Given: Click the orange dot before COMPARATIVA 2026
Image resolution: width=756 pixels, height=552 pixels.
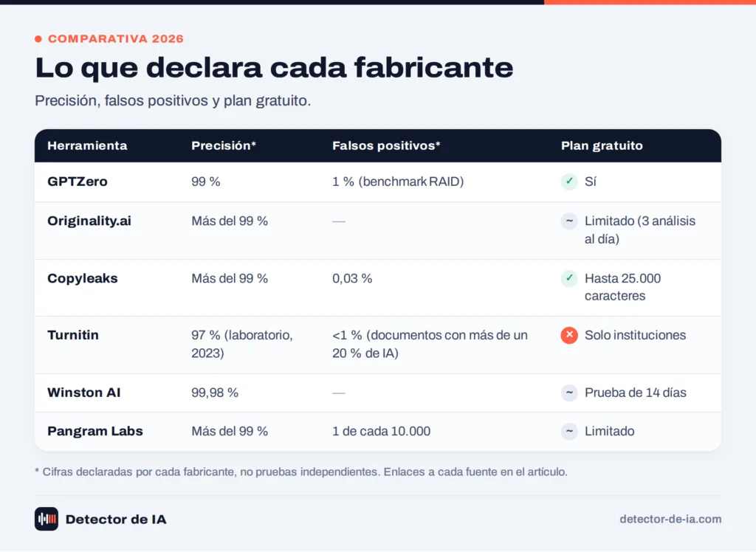Looking at the screenshot, I should coord(38,39).
